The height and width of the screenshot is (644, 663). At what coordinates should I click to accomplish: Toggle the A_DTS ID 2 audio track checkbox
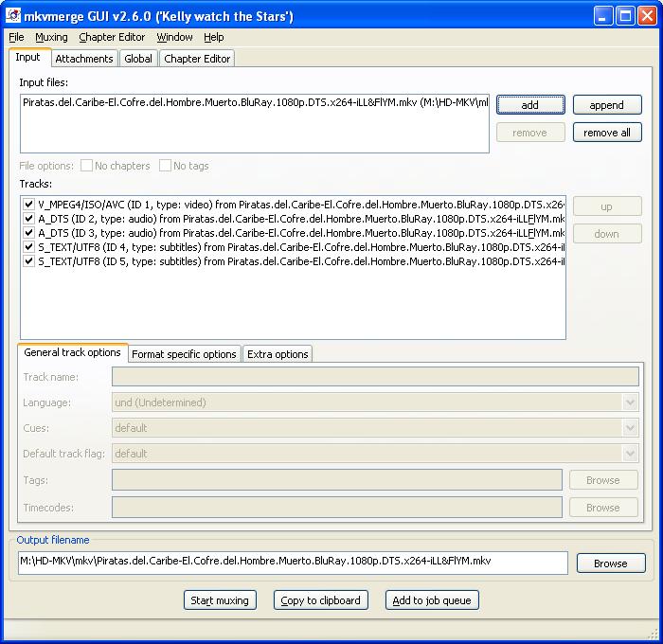coord(28,218)
